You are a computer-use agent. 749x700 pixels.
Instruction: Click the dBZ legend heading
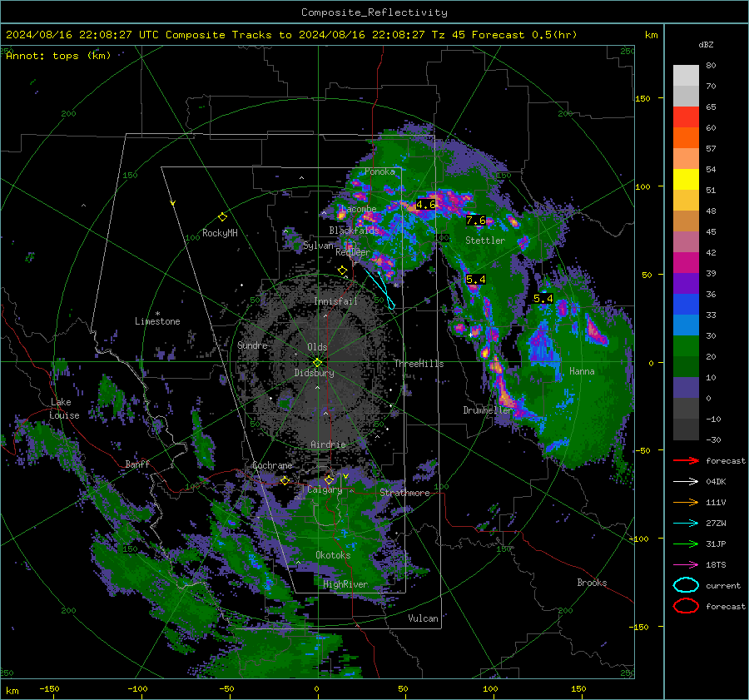click(x=706, y=45)
